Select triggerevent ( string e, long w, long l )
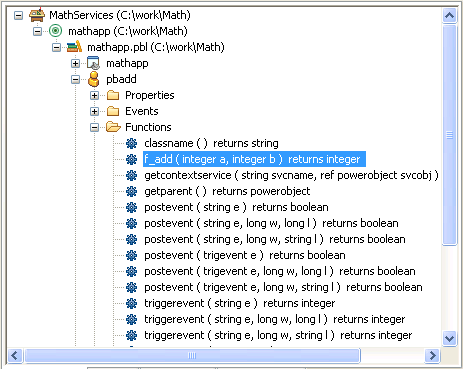The height and width of the screenshot is (369, 463). [275, 319]
